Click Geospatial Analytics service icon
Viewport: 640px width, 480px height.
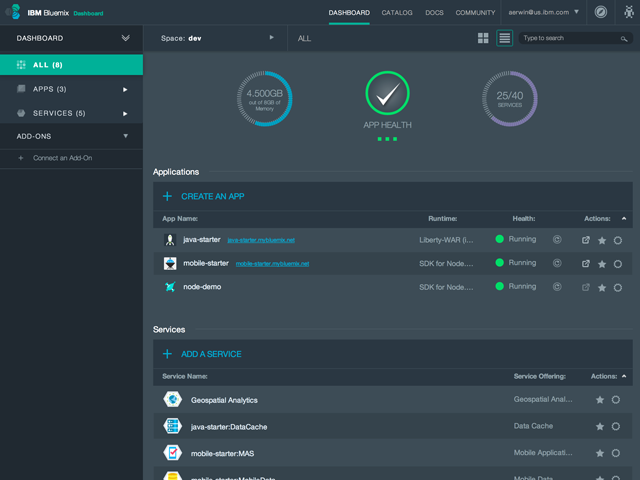click(172, 399)
